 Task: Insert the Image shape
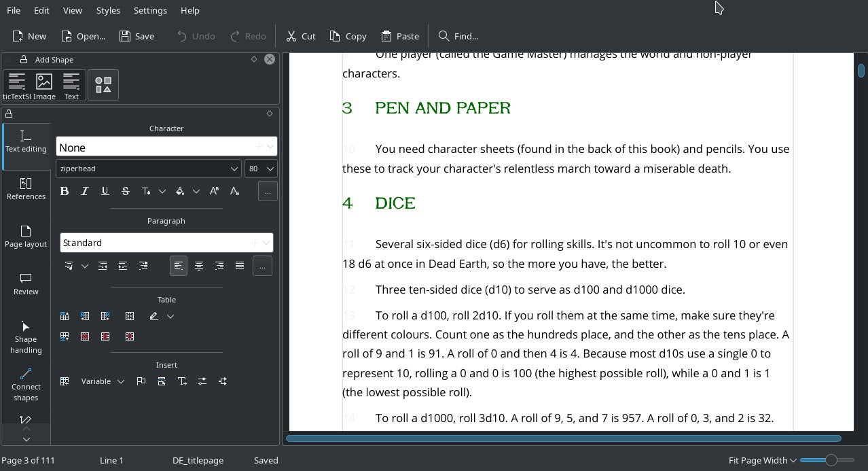[44, 86]
